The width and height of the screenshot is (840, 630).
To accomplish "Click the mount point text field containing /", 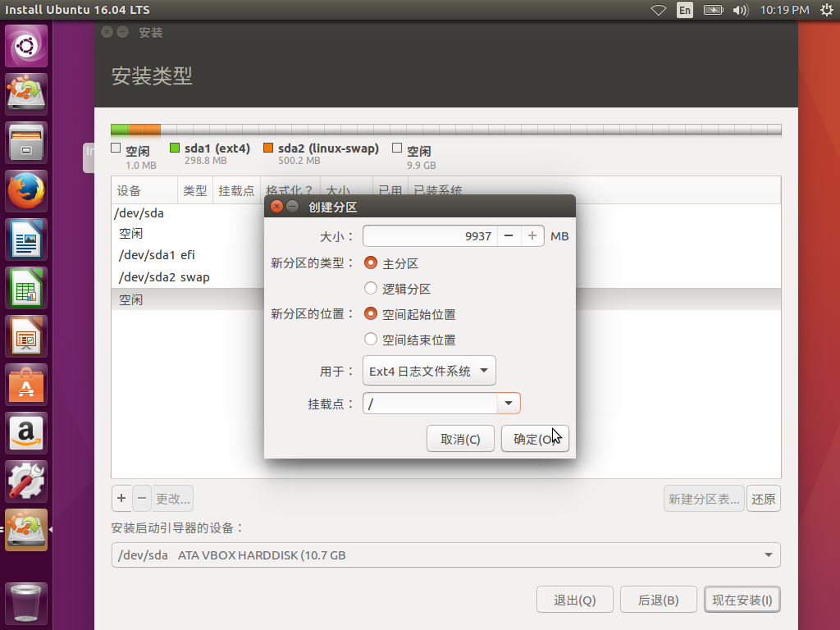I will click(x=430, y=403).
